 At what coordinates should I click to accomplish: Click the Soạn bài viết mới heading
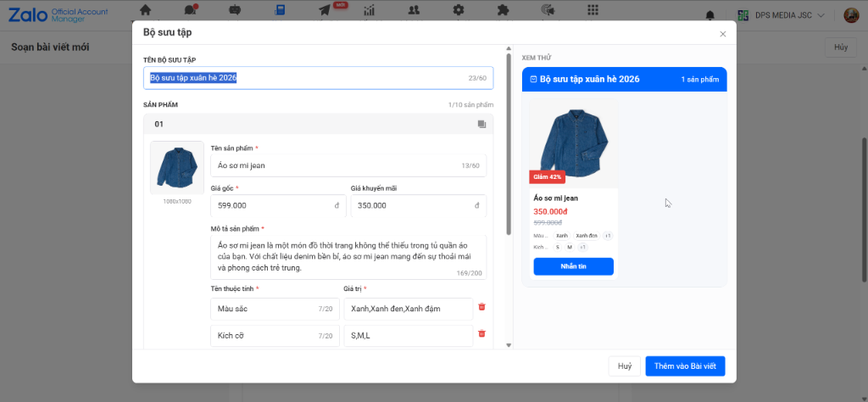tap(50, 47)
